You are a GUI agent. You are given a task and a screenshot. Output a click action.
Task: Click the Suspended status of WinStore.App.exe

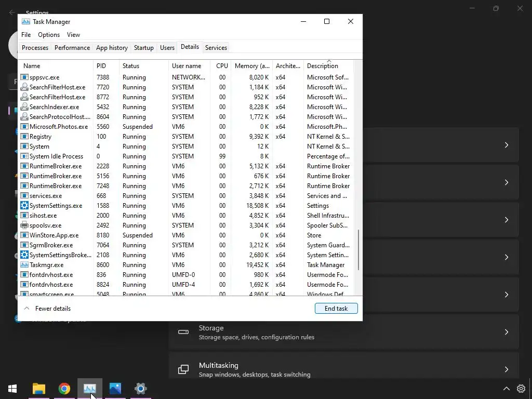point(137,235)
